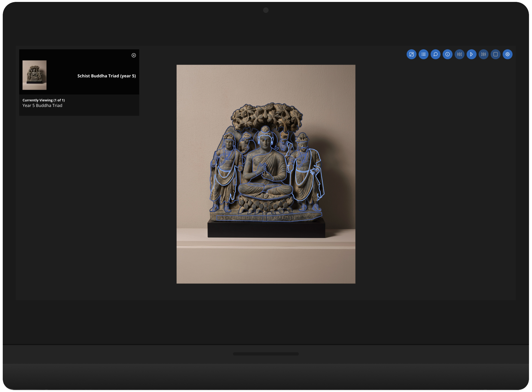Show the info panel
This screenshot has width=532, height=392.
click(448, 54)
